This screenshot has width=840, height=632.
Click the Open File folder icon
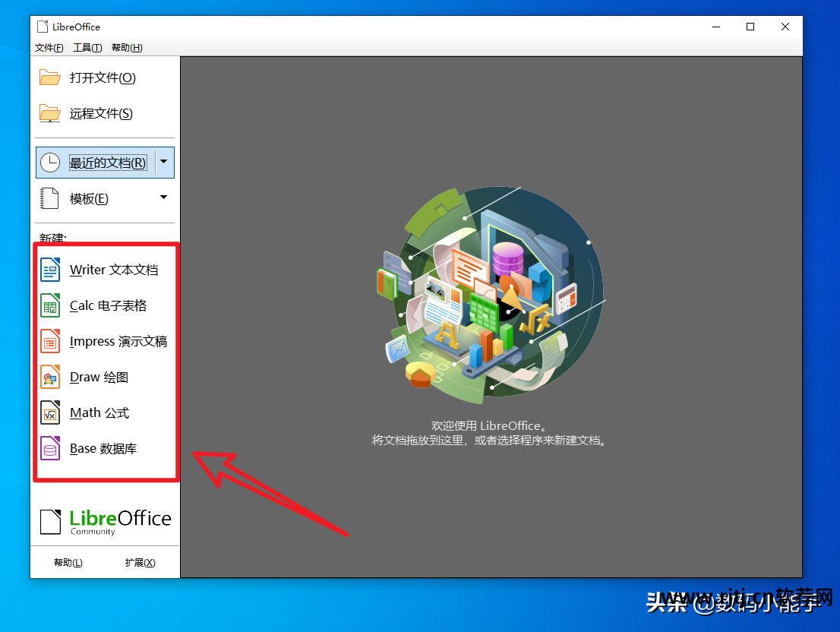(x=50, y=77)
